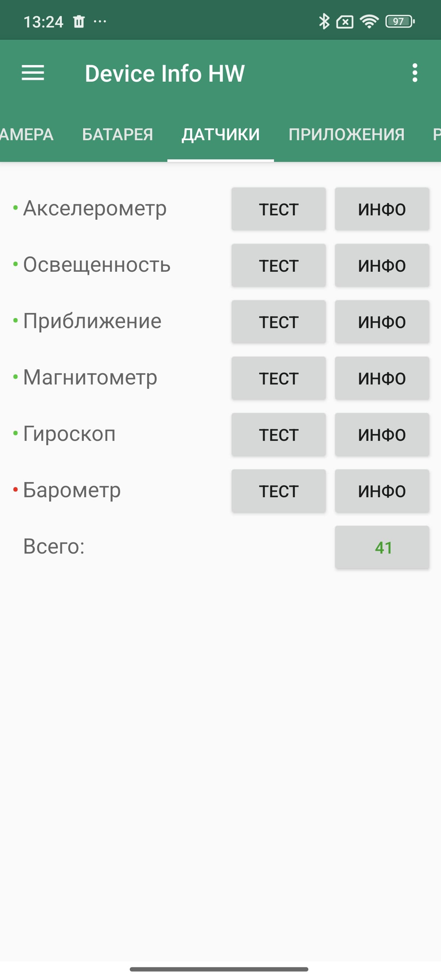This screenshot has height=980, width=441.
Task: Tap the battery level indicator
Action: [400, 21]
